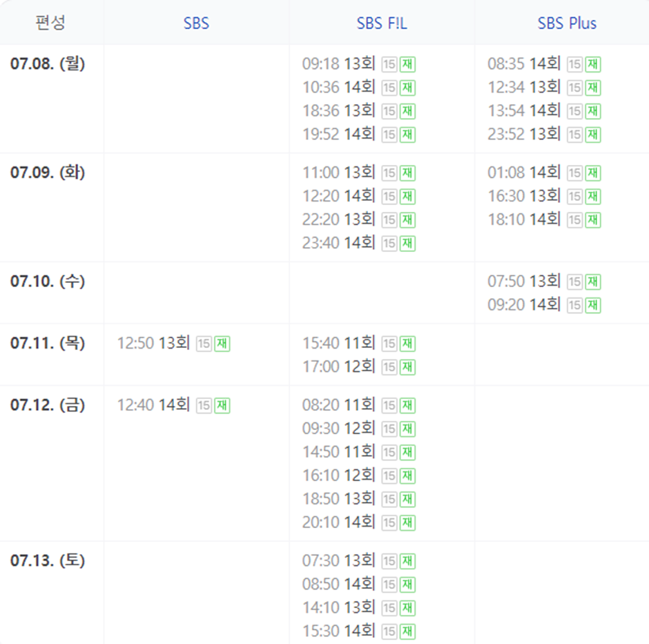Click the 15:40 11회 schedule entry
The image size is (649, 644).
tap(338, 343)
